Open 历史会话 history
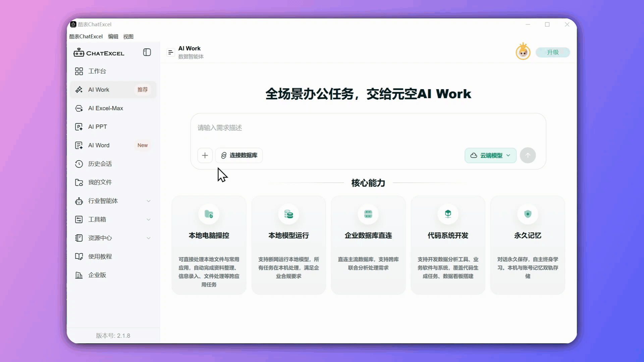 (x=113, y=164)
